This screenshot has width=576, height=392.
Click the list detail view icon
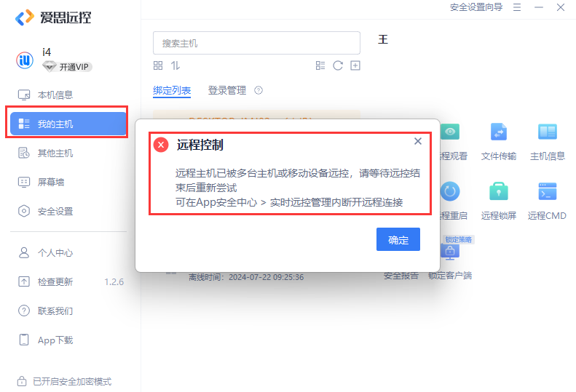point(320,65)
